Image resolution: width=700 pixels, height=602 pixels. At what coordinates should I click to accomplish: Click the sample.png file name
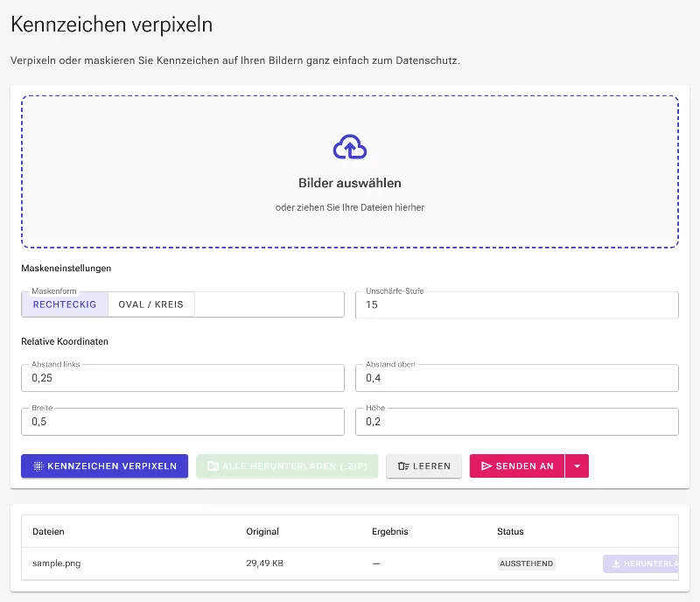pyautogui.click(x=57, y=563)
